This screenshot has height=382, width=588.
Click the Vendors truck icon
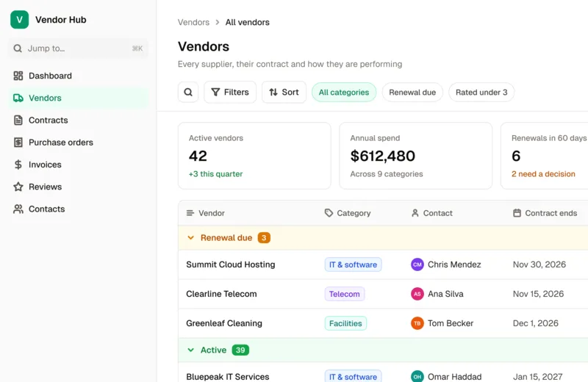(x=18, y=98)
